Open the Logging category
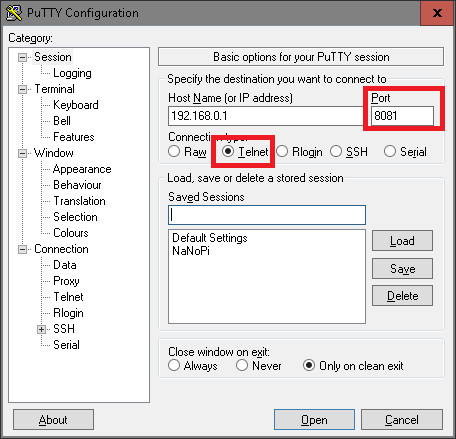Screen dimensions: 456x439 point(72,73)
